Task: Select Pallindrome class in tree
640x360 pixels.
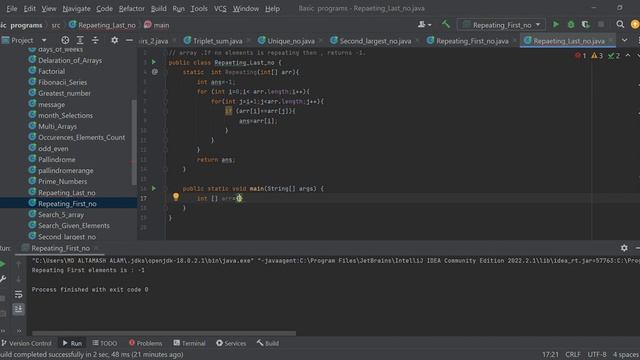Action: [x=56, y=159]
